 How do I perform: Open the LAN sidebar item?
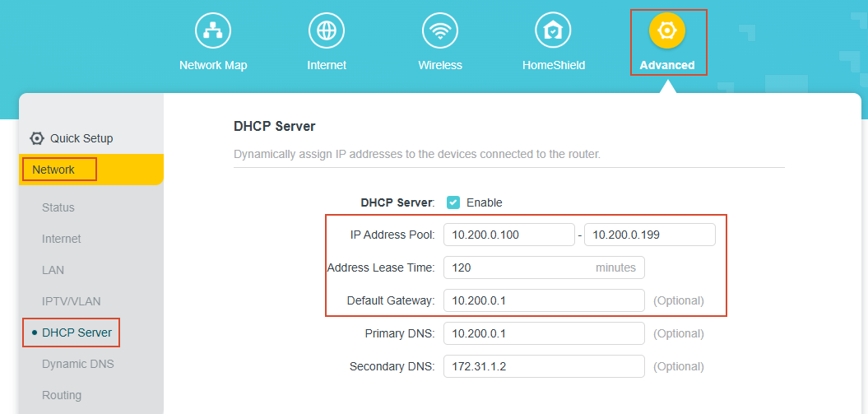53,270
